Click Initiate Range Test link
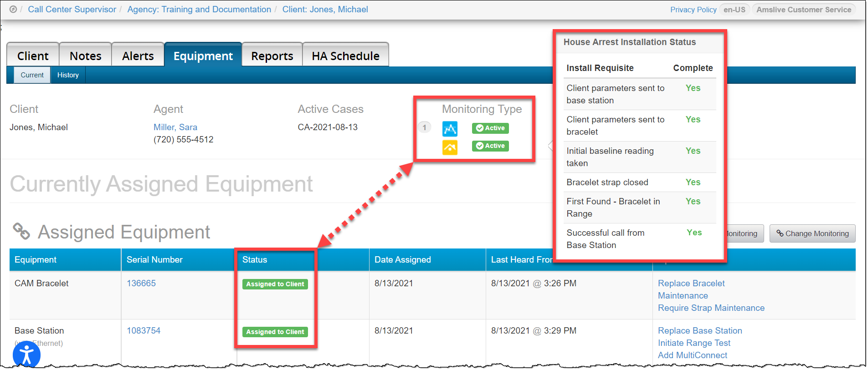 pyautogui.click(x=693, y=343)
